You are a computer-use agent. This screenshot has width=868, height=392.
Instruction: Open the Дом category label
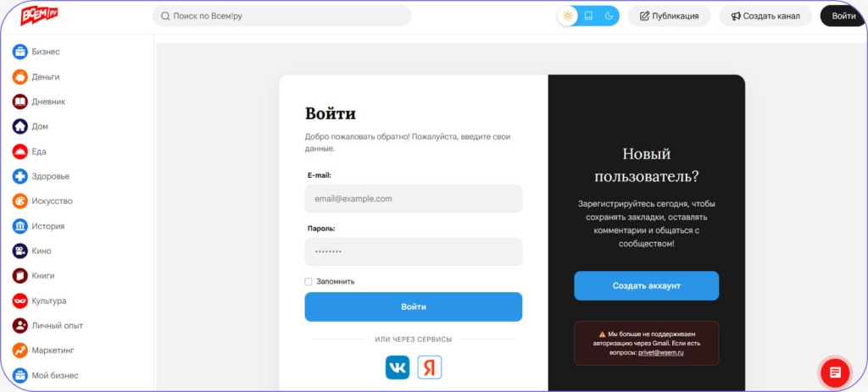pyautogui.click(x=40, y=127)
